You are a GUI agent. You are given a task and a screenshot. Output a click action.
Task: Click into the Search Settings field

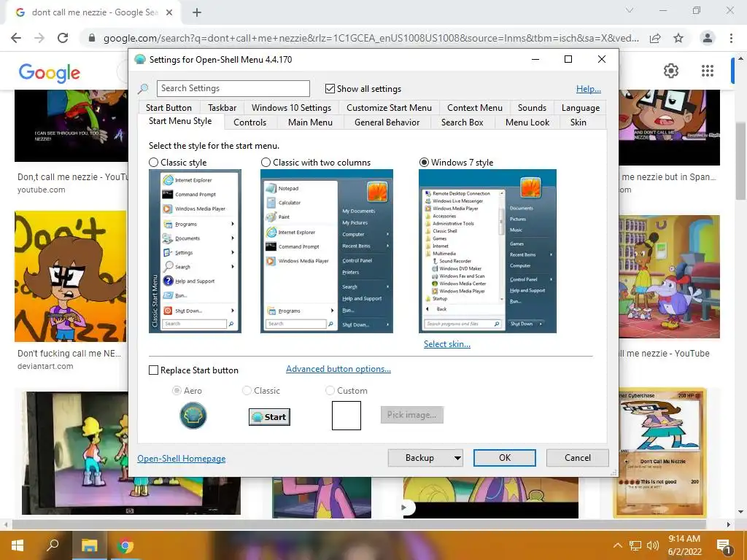233,88
